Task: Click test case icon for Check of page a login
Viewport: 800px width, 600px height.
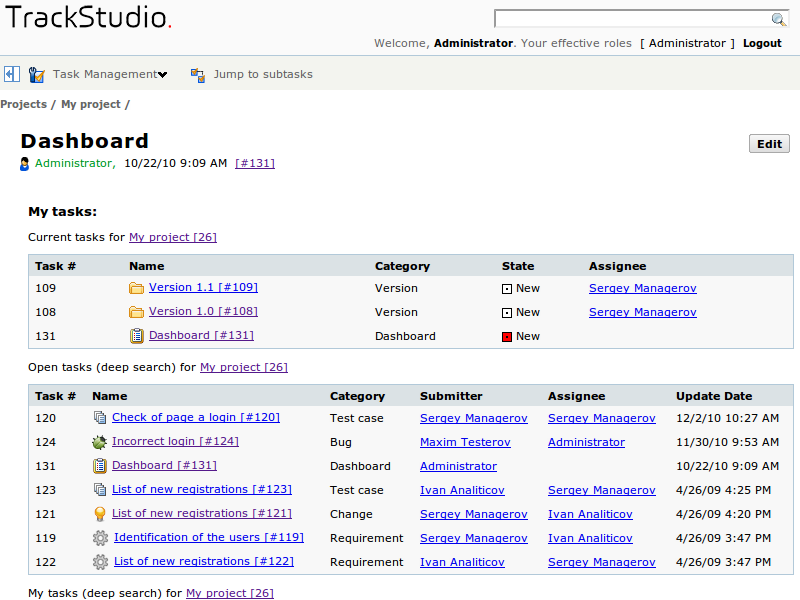Action: (99, 418)
